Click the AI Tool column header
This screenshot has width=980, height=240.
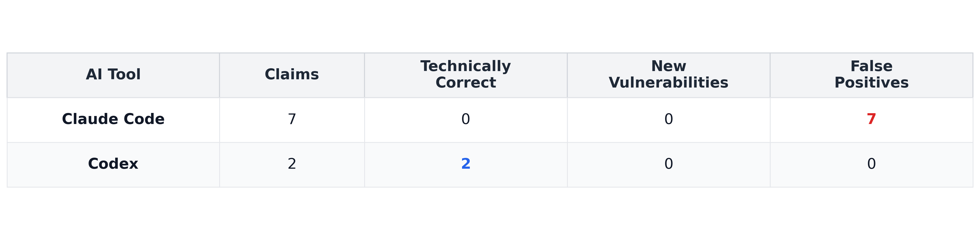point(113,75)
